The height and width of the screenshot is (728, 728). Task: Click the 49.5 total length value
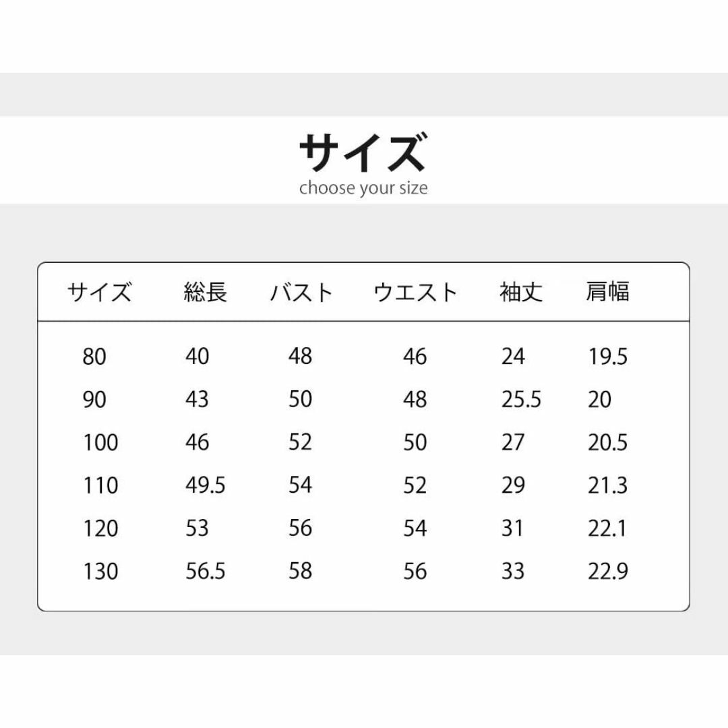[x=205, y=485]
